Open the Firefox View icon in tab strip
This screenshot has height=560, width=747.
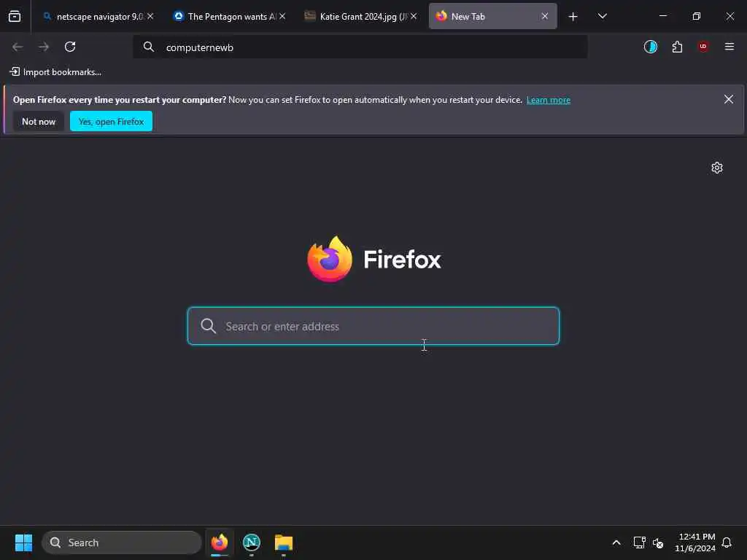(x=15, y=16)
